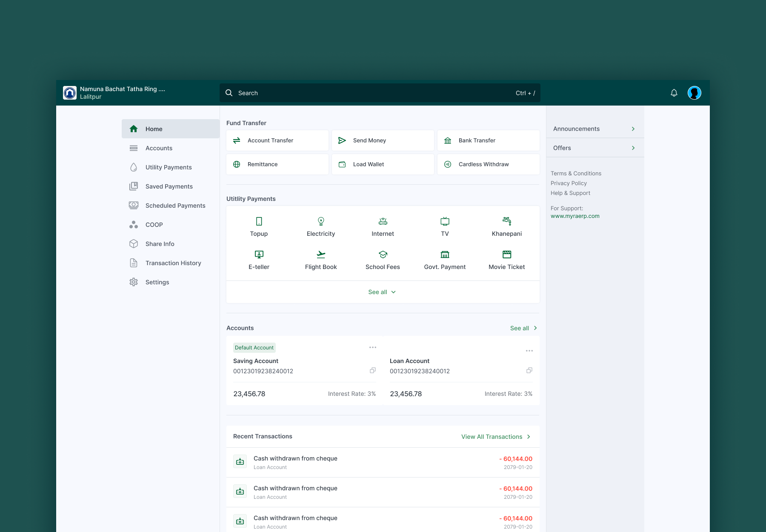Screen dimensions: 766x532
Task: Go to Home in sidebar
Action: pos(171,129)
